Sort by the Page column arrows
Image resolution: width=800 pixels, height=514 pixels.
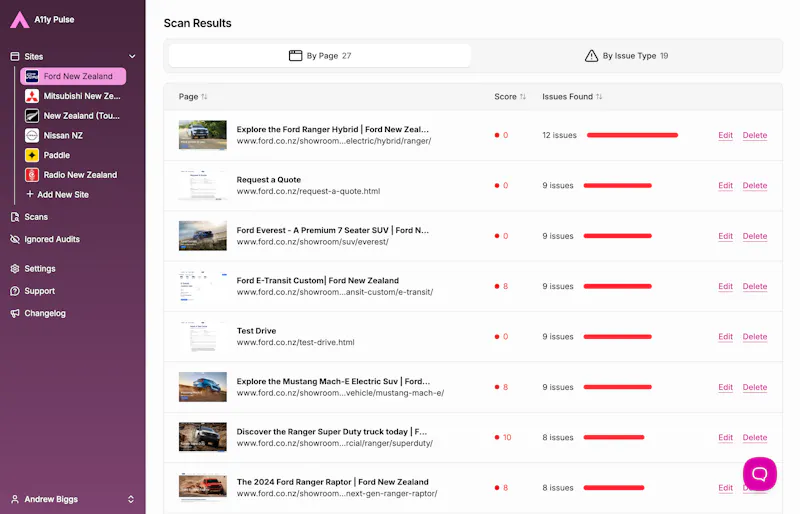[x=204, y=96]
